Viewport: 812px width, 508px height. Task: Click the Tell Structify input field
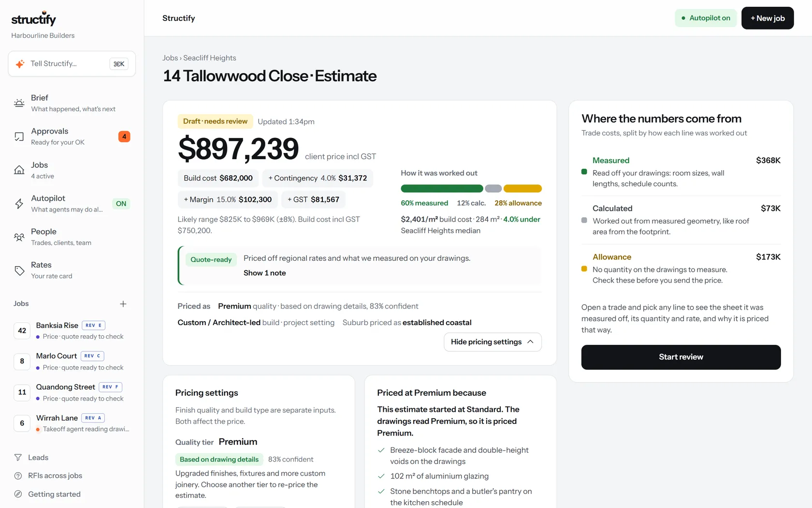[72, 64]
